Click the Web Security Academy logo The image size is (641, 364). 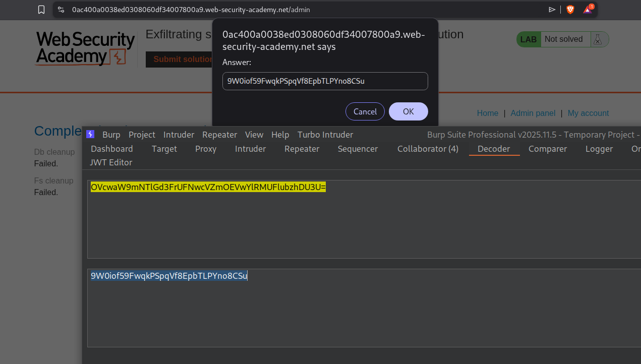pyautogui.click(x=85, y=48)
